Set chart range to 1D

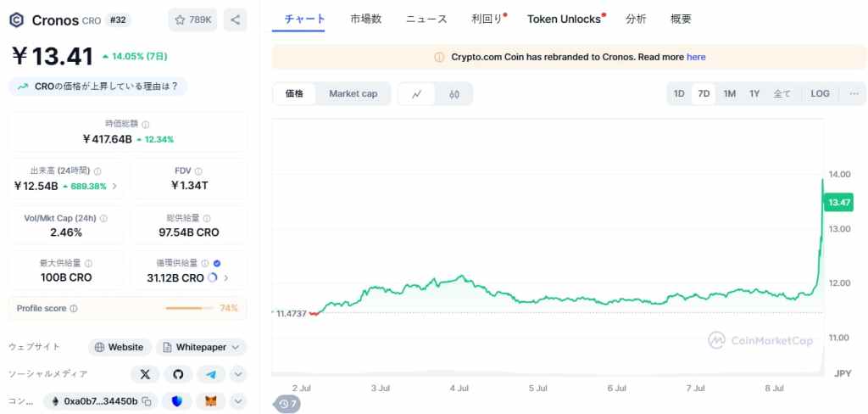(679, 93)
